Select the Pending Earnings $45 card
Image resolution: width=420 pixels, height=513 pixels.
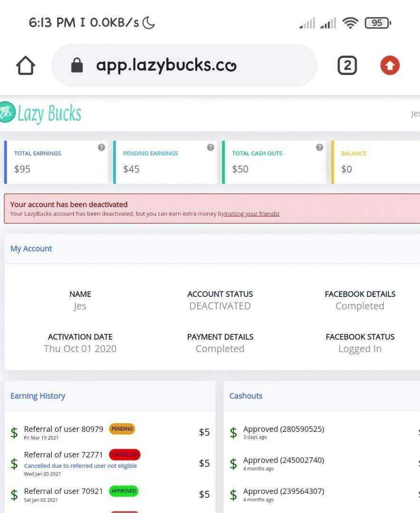point(165,162)
